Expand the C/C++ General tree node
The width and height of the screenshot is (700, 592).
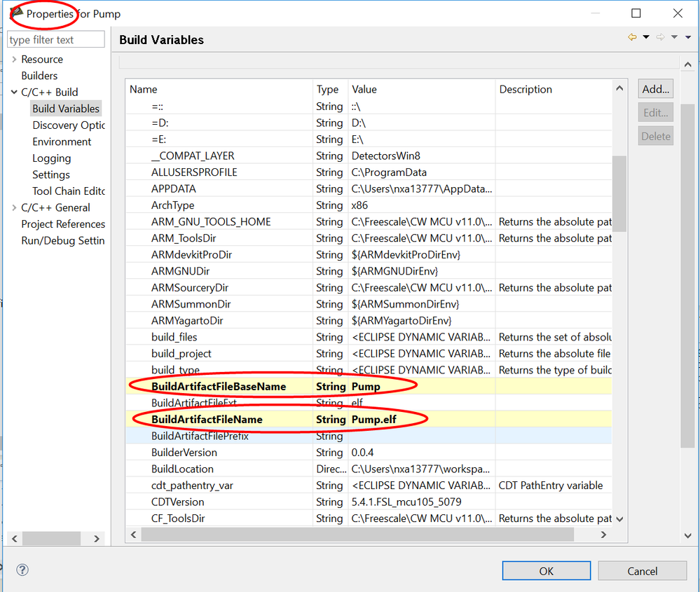click(14, 207)
